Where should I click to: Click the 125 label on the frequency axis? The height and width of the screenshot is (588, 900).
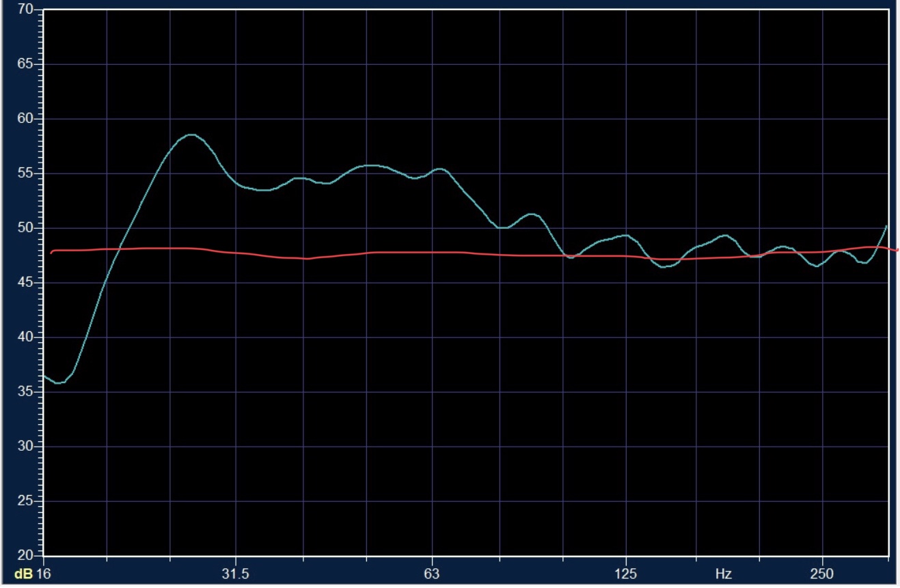(x=625, y=574)
